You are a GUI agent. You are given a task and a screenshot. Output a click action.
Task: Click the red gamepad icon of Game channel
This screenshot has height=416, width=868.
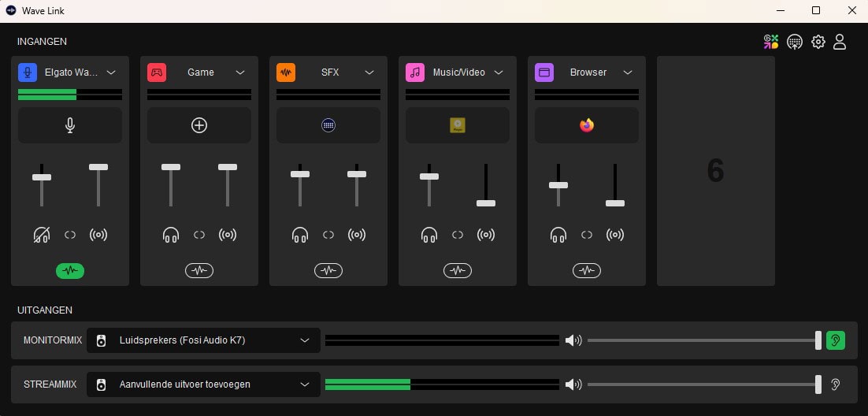157,72
